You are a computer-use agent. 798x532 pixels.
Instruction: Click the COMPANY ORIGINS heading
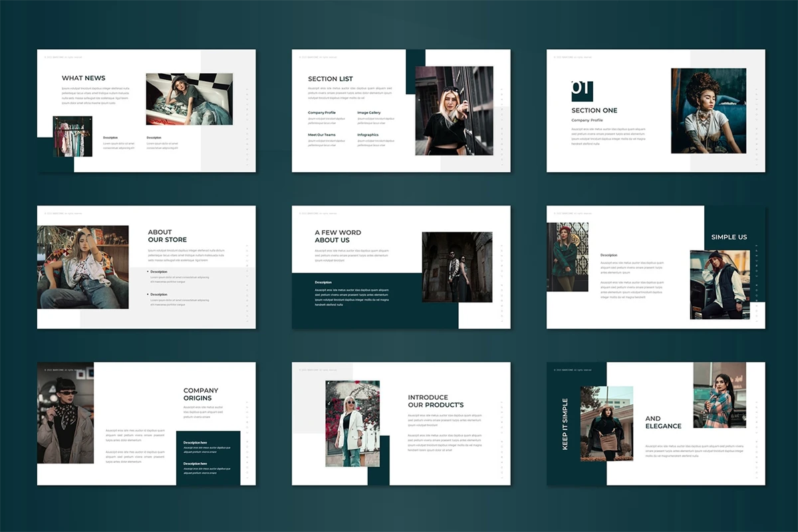(x=201, y=394)
